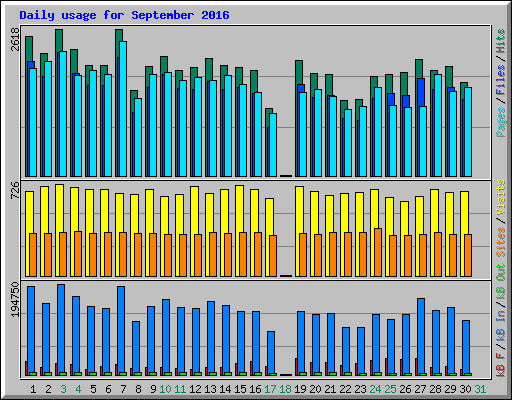
Task: Click day label 15 on the x-axis
Action: coord(240,389)
